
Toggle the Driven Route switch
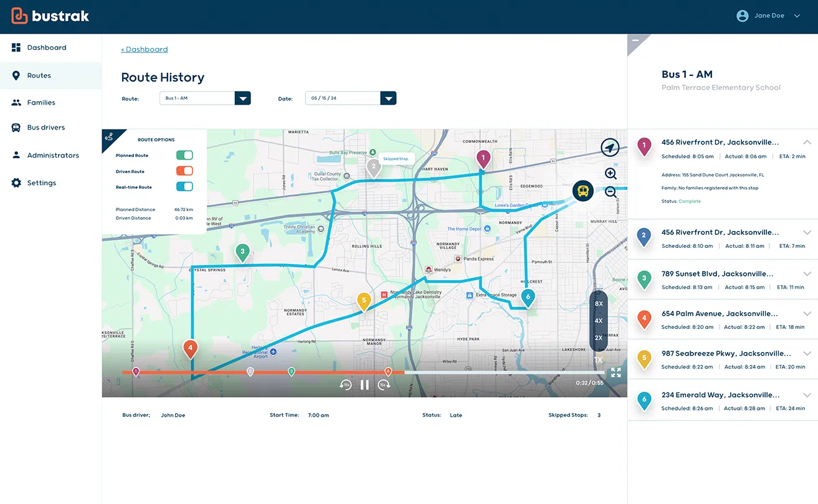pyautogui.click(x=184, y=171)
